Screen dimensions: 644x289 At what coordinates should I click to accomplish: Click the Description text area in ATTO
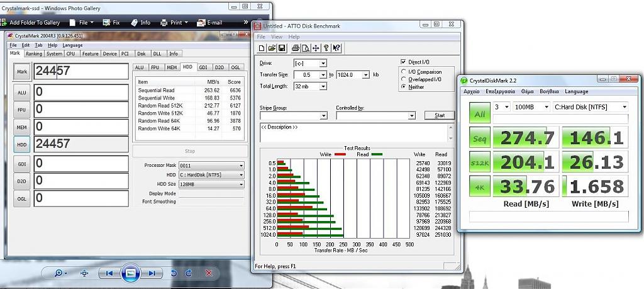(354, 133)
